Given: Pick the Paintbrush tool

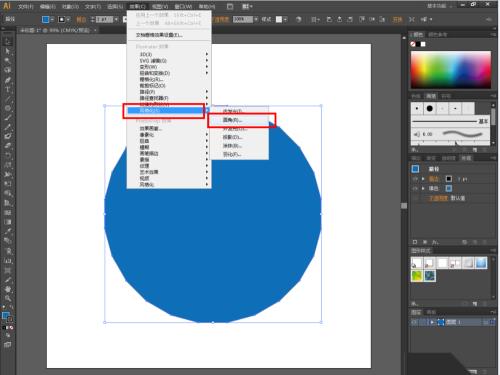Looking at the screenshot, I should click(8, 118).
